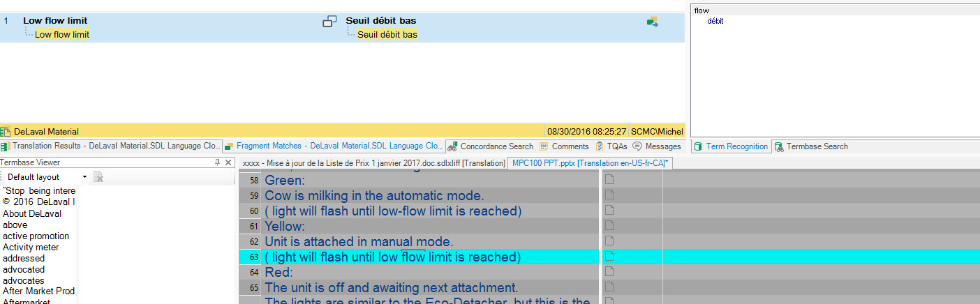Click the document status icon for segment 63
Screen dimensions: 980x304
click(x=609, y=257)
